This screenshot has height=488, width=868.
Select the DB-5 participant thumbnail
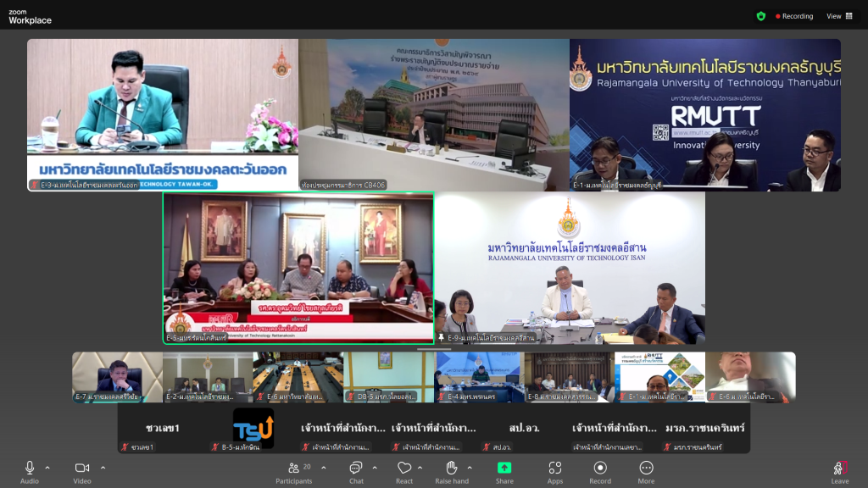(x=388, y=377)
